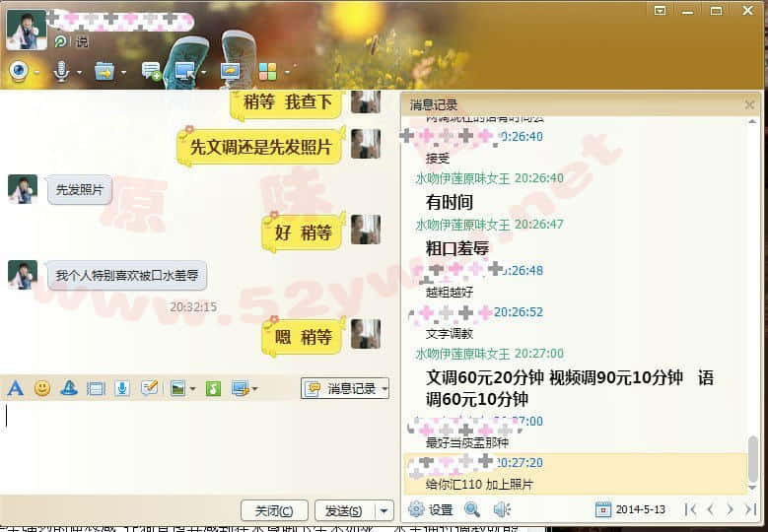Click the speaker icon in message history footer
This screenshot has height=532, width=768.
pos(501,509)
